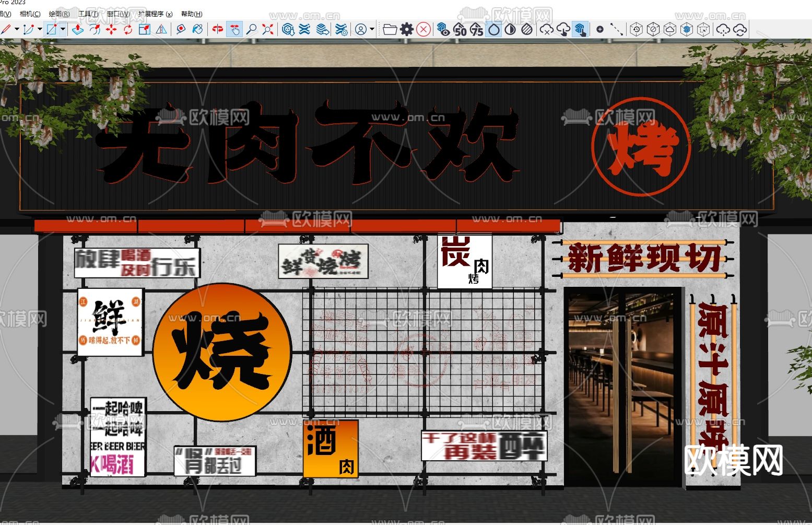
Task: Open the Rectangle tool dropdown
Action: click(x=63, y=30)
